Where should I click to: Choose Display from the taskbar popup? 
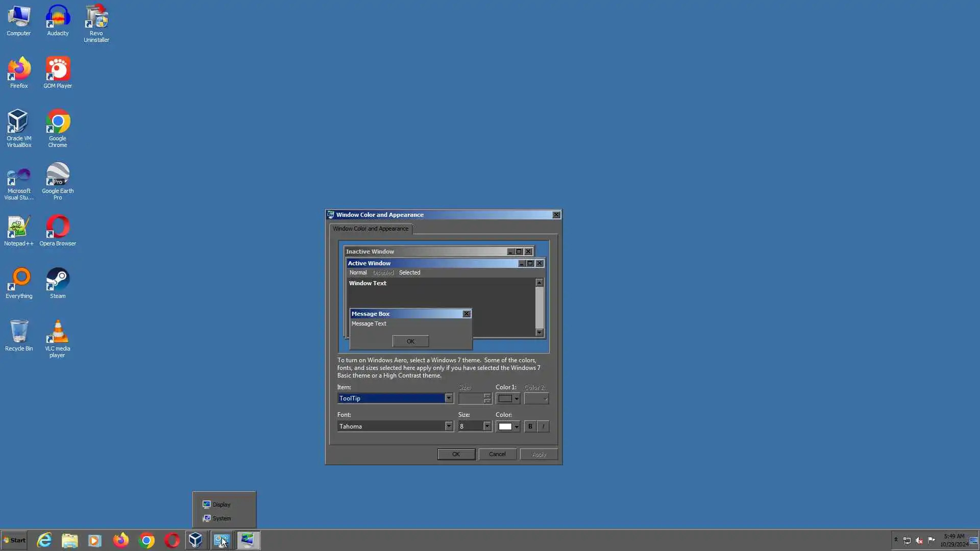(x=221, y=505)
